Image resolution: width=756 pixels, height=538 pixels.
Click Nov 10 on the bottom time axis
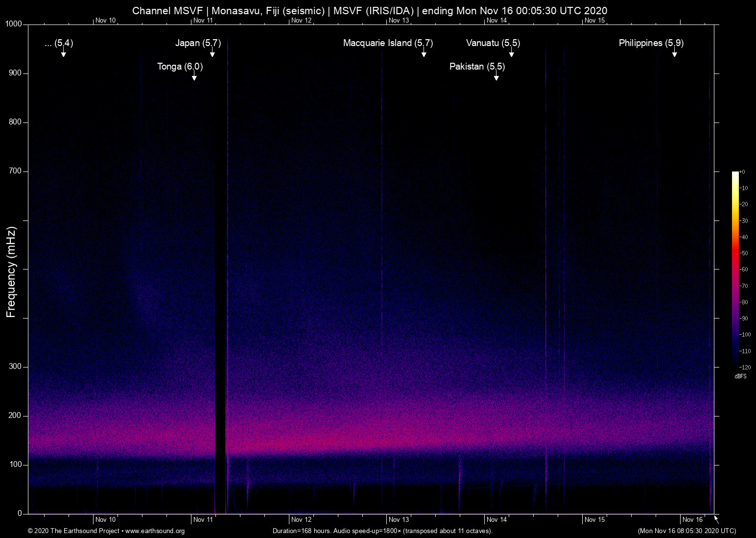coord(106,520)
